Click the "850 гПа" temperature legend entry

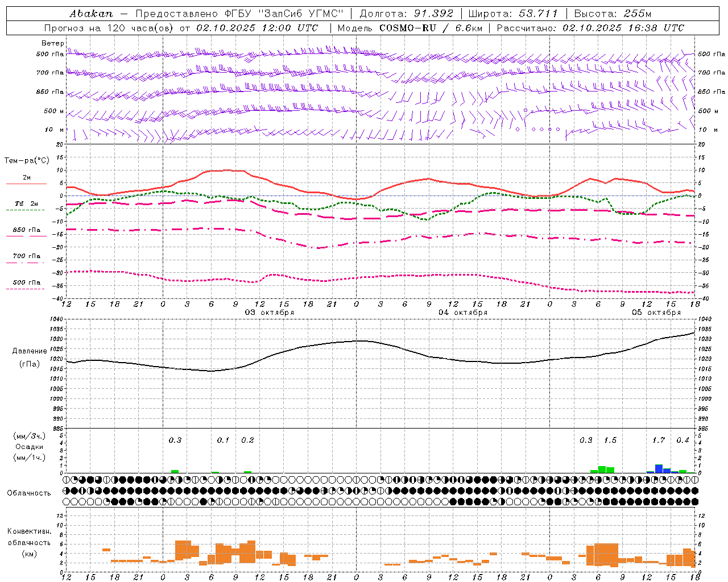pyautogui.click(x=26, y=230)
